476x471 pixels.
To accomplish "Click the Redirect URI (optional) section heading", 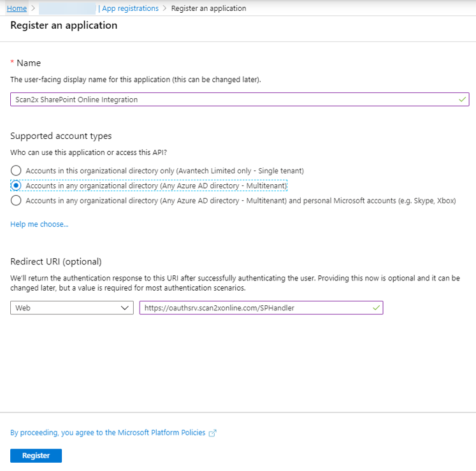I will coord(56,262).
